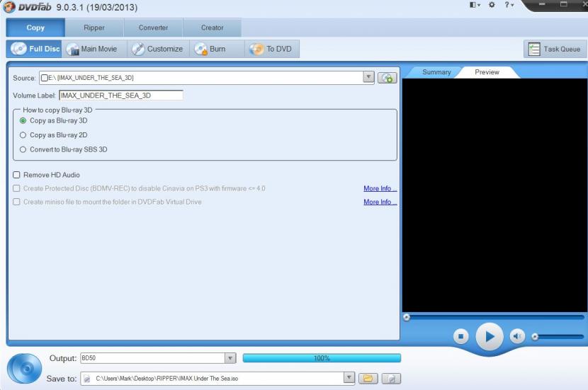The image size is (588, 390).
Task: Stop the preview playback
Action: point(461,336)
